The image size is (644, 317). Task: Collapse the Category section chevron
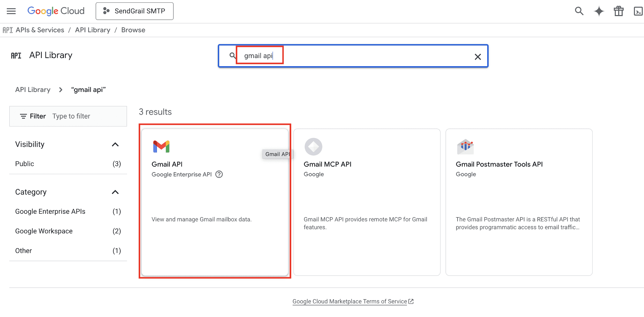click(x=115, y=192)
